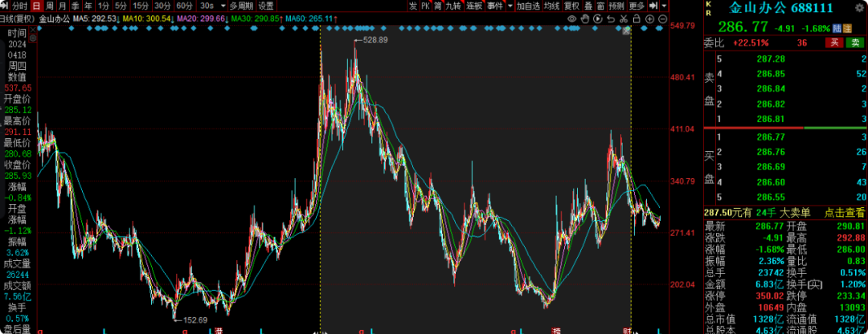Click 加自选 to add to watchlist

[527, 6]
